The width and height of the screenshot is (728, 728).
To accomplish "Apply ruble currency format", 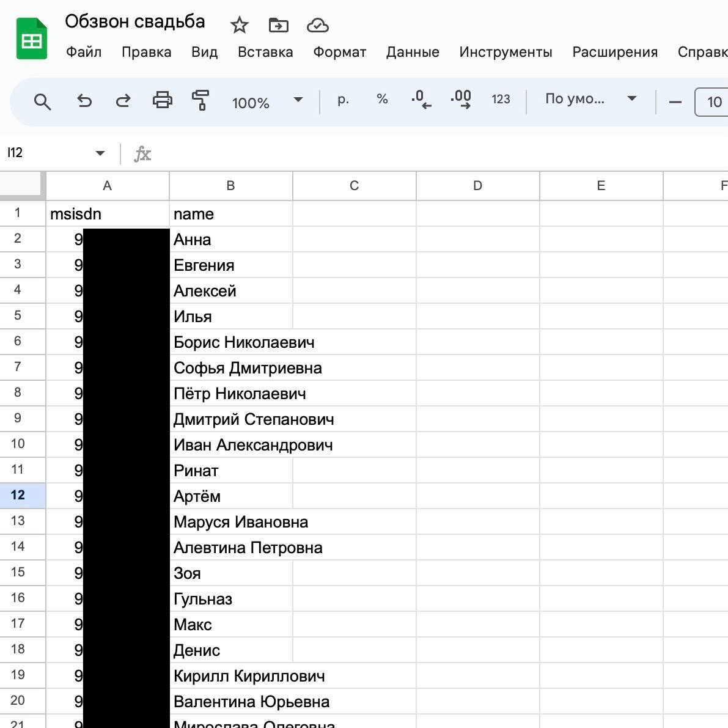I will click(x=343, y=100).
